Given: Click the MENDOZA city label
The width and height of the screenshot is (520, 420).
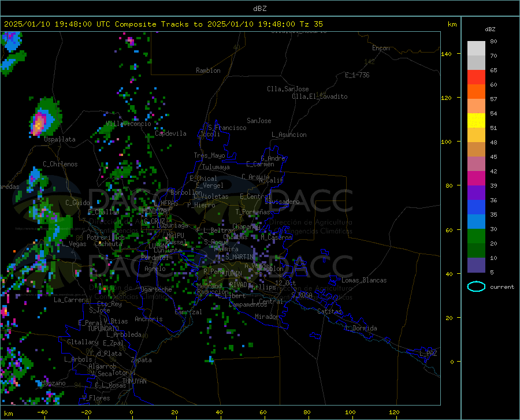Looking at the screenshot, I should [x=154, y=211].
